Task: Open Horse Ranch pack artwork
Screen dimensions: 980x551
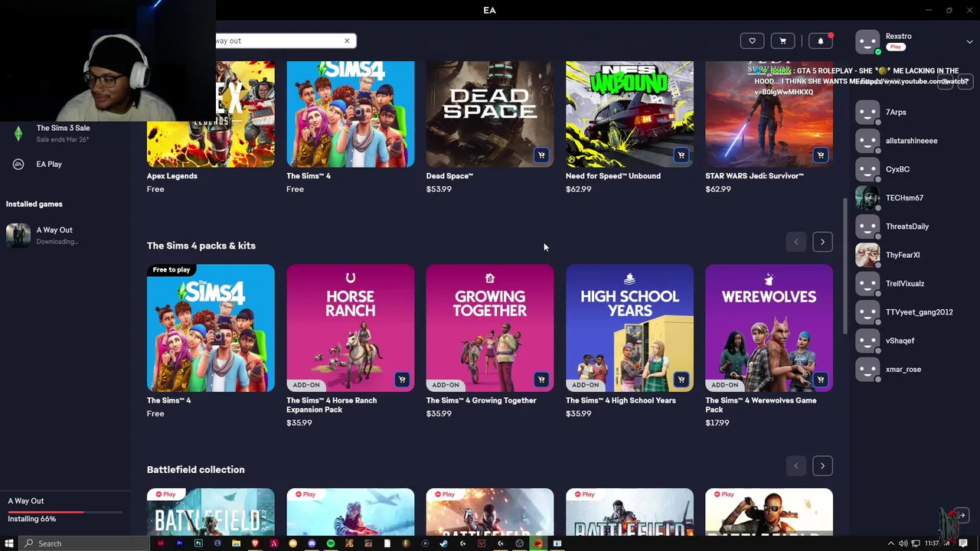Action: pyautogui.click(x=350, y=328)
